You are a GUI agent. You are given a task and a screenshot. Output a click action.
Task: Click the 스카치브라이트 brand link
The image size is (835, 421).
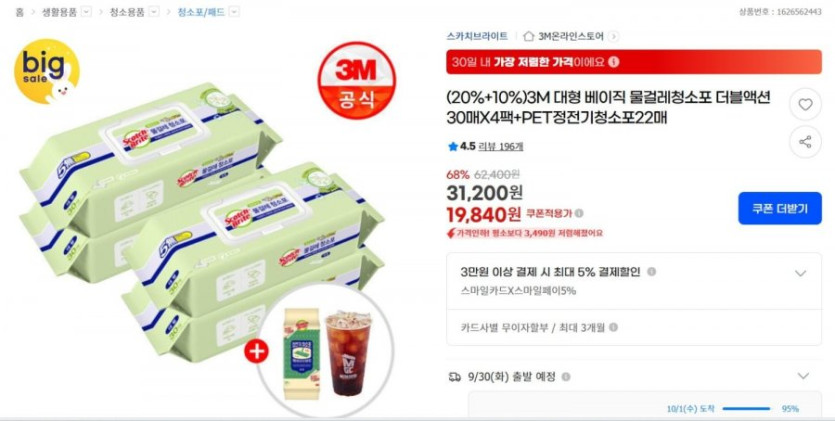[477, 36]
